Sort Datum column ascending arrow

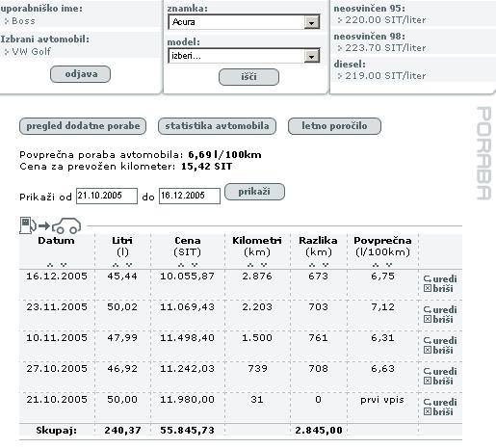pos(50,265)
